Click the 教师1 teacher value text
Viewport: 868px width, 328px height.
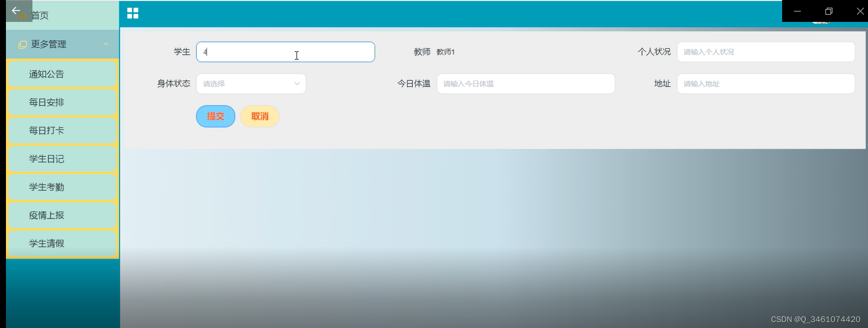[445, 52]
